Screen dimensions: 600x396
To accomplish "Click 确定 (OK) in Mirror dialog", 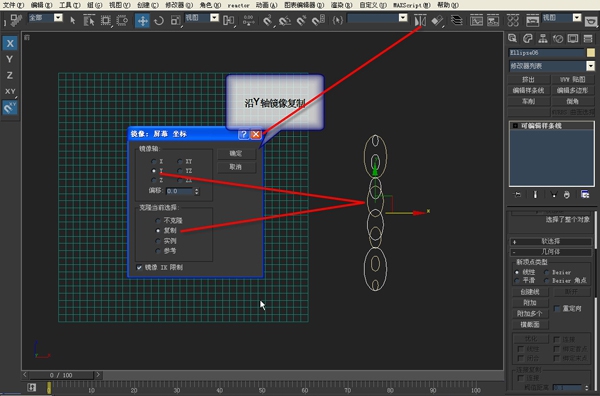I will [x=236, y=154].
